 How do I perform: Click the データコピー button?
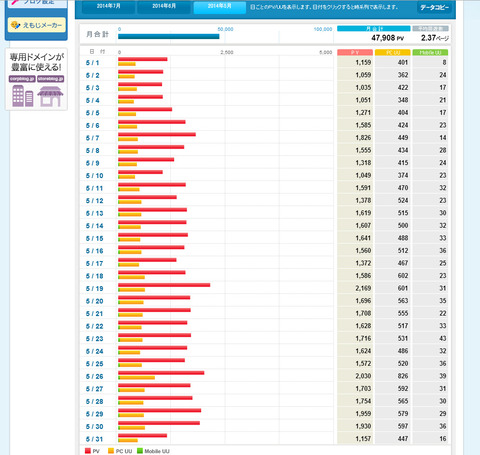click(434, 7)
